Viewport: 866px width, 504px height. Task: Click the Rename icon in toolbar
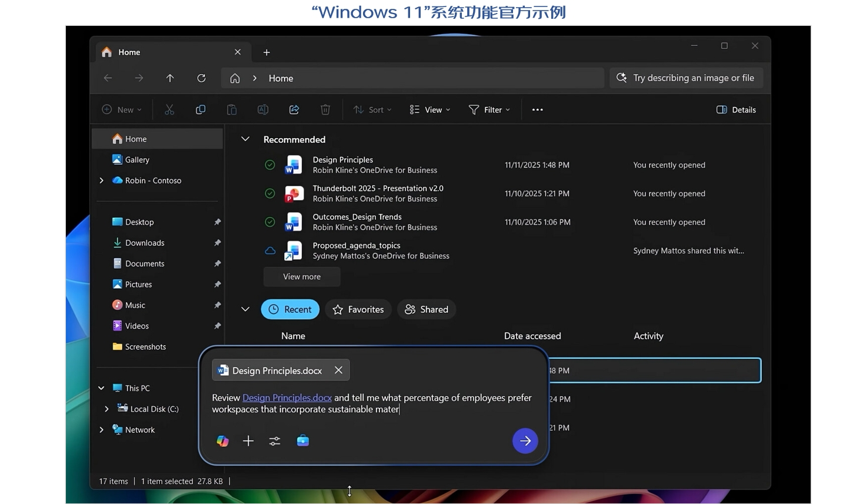click(263, 109)
